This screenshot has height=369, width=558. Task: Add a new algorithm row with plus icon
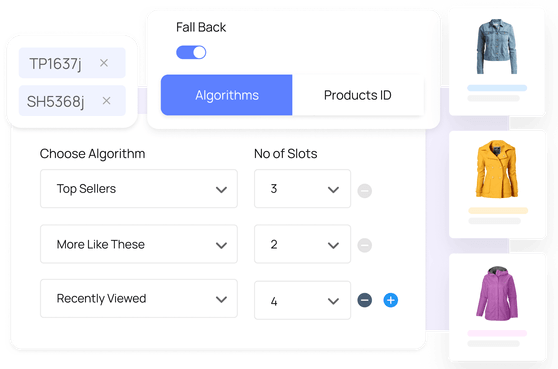[390, 300]
